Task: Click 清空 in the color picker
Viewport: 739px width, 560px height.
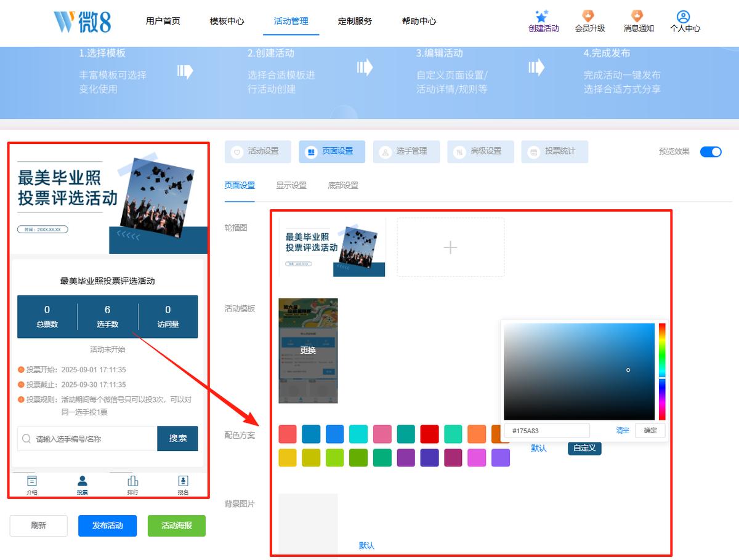Action: coord(623,431)
